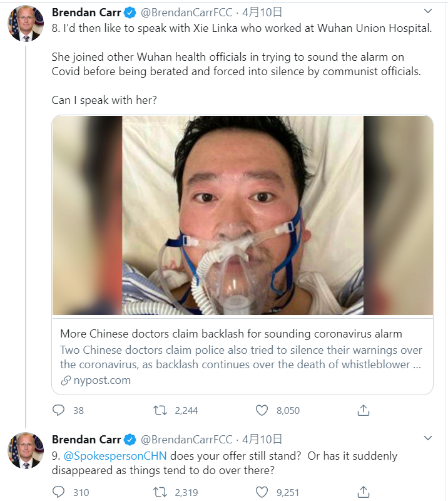The height and width of the screenshot is (501, 448).
Task: Click the article headline about Chinese doctors
Action: tap(231, 333)
